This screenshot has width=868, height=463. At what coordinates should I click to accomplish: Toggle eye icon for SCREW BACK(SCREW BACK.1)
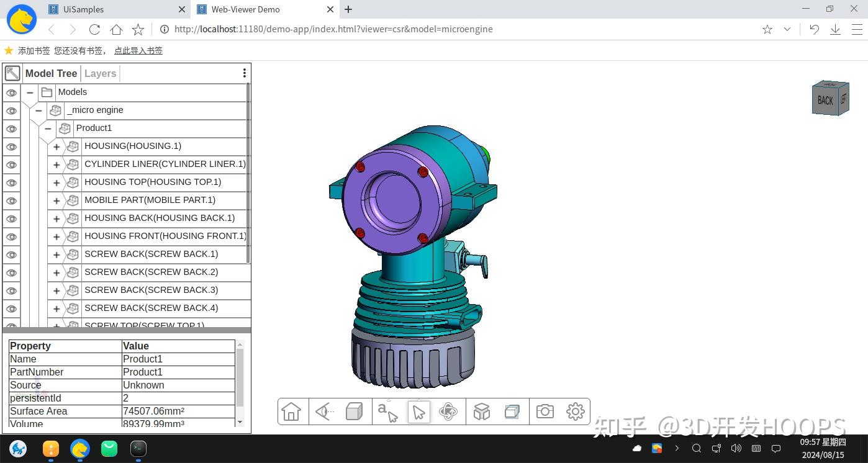coord(11,255)
